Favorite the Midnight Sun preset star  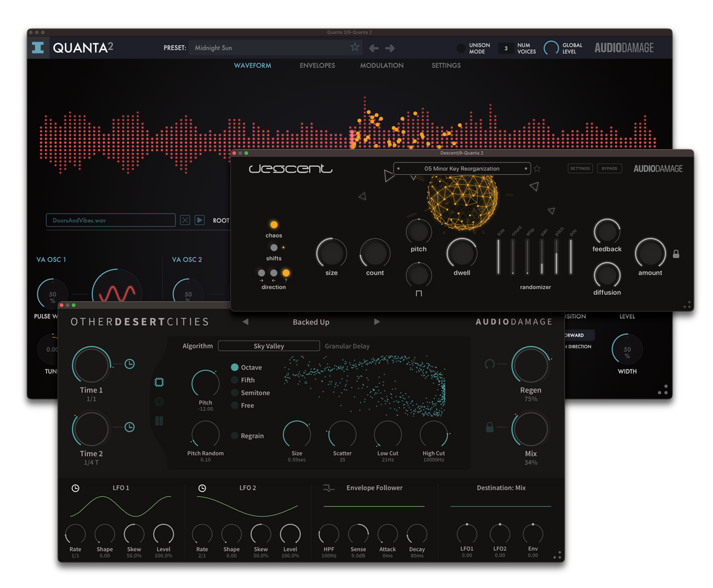tap(355, 47)
